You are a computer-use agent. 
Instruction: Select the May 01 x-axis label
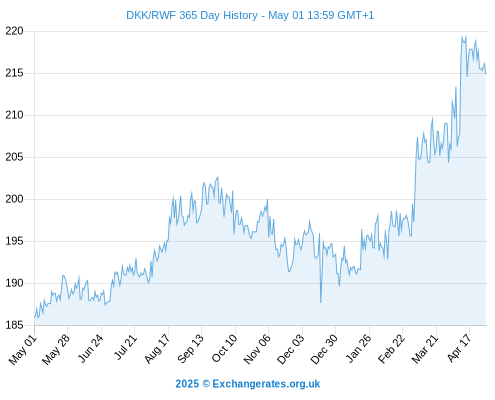pyautogui.click(x=23, y=349)
